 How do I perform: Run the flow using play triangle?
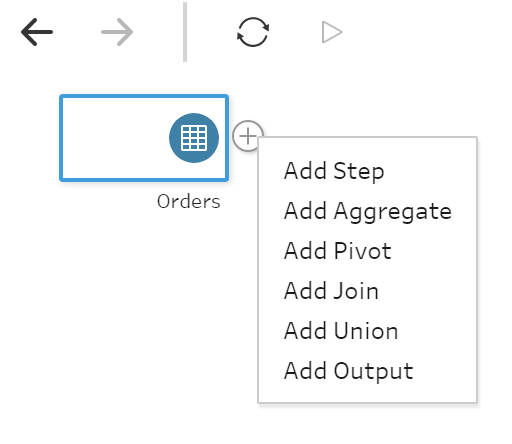pyautogui.click(x=332, y=32)
